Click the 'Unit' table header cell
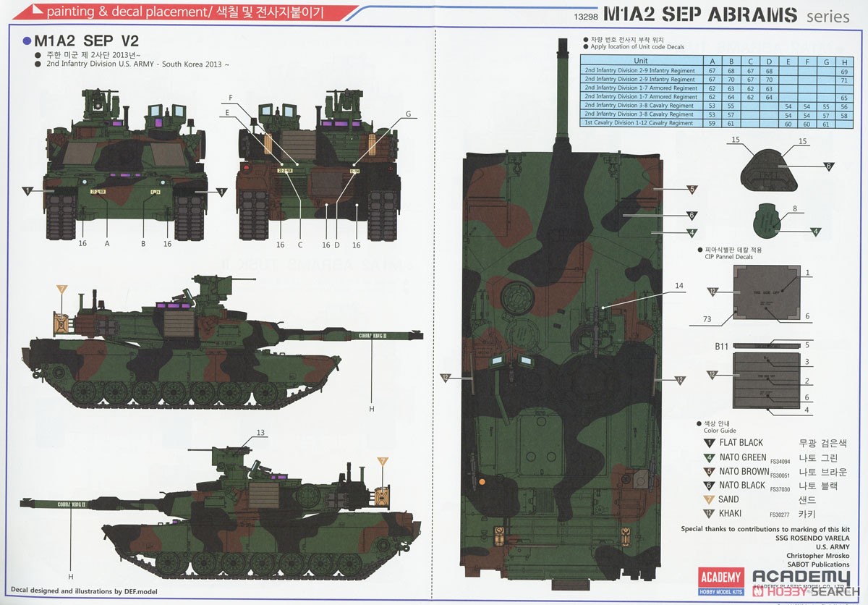Viewport: 868px width, 605px height. (641, 60)
